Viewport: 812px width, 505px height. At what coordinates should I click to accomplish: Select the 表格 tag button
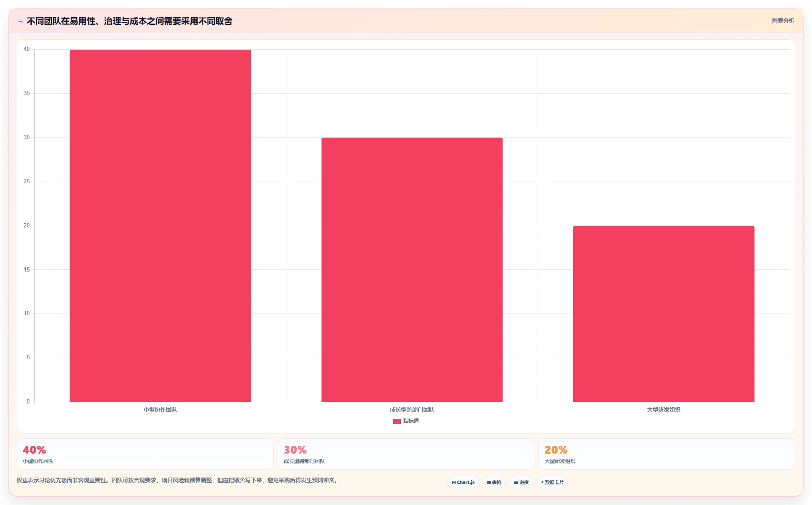494,482
